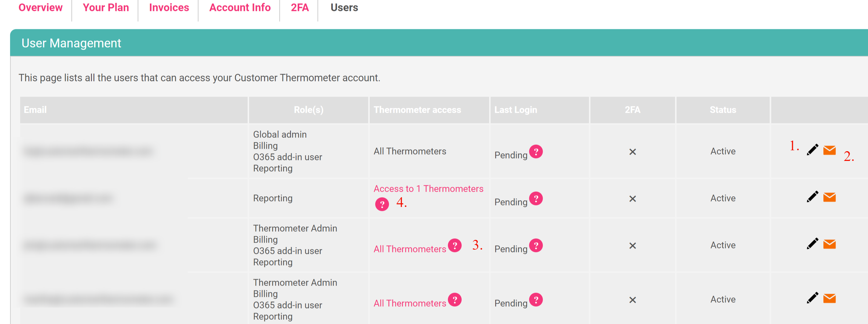Click the envelope icon in the Reporting-only user row
Image resolution: width=868 pixels, height=324 pixels.
tap(829, 197)
